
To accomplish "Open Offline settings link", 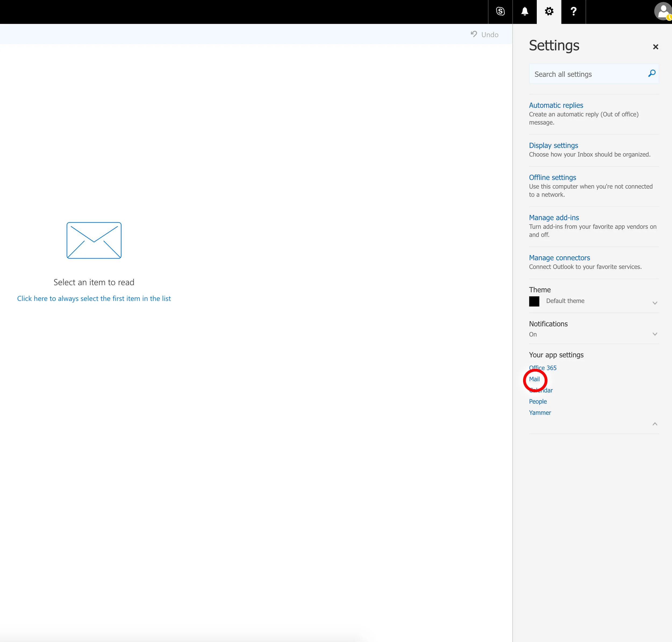I will coord(552,178).
